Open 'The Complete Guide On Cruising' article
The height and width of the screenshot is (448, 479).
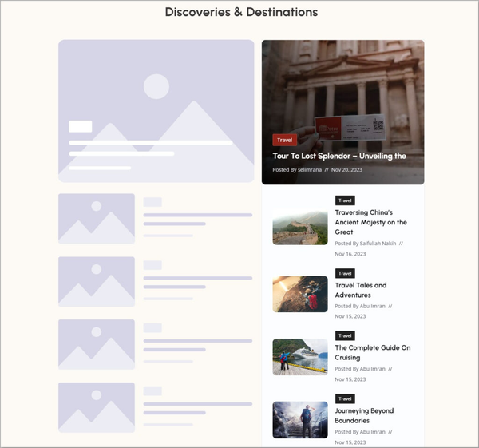click(x=372, y=352)
